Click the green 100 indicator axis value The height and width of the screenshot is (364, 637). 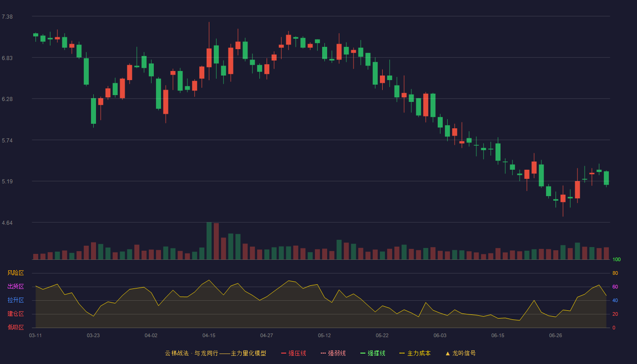[x=617, y=259]
